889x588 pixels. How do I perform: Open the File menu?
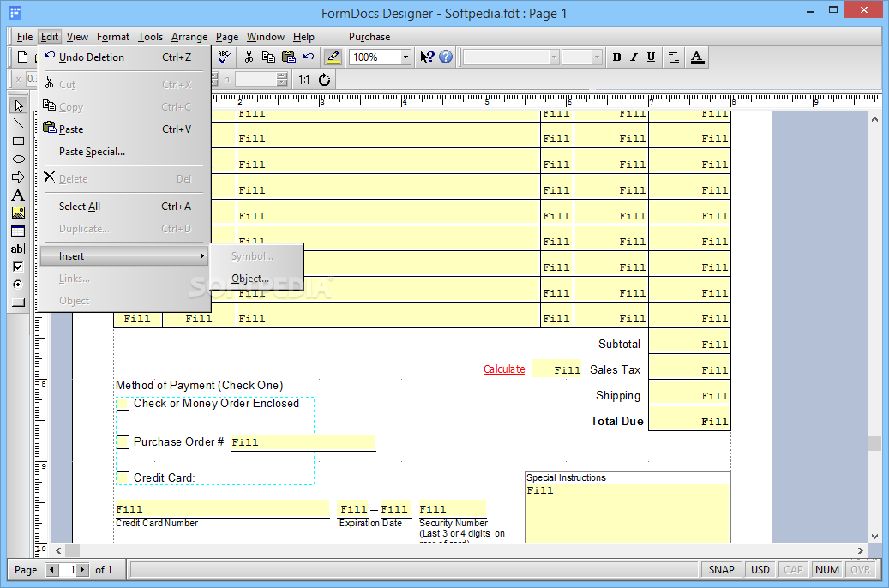[x=24, y=37]
